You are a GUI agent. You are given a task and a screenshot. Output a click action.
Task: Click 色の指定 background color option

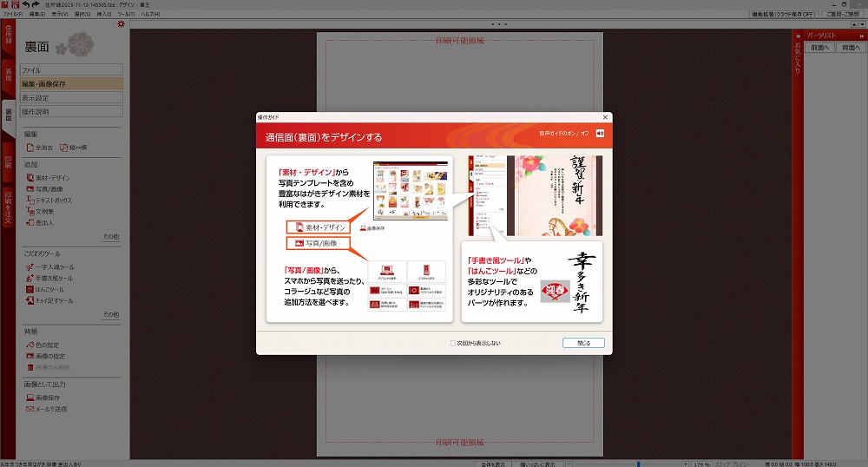(x=49, y=345)
